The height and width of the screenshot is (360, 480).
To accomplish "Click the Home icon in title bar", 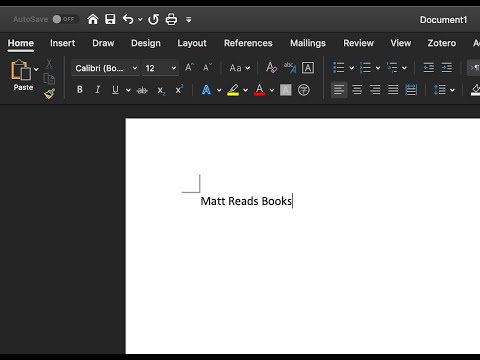I will coord(93,19).
